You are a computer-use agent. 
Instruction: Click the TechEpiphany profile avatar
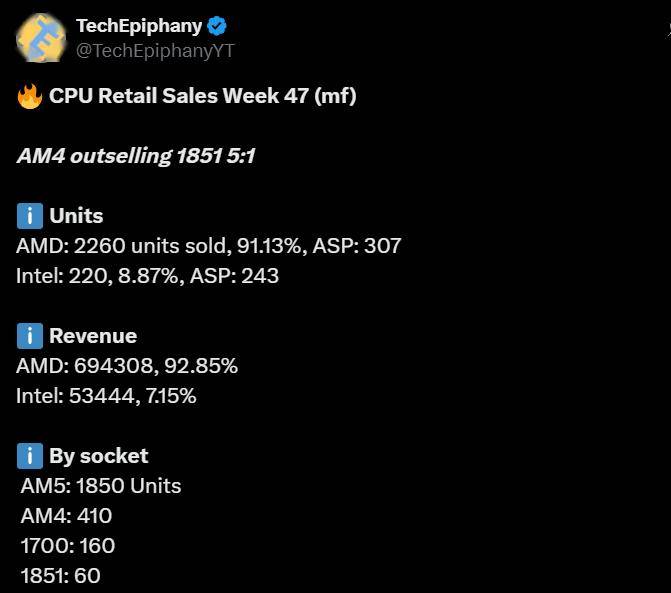41,38
